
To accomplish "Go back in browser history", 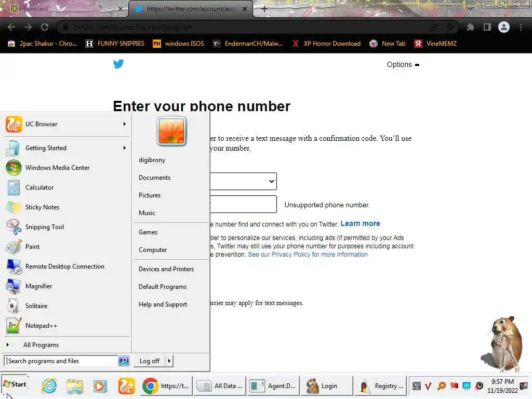I will coord(11,27).
